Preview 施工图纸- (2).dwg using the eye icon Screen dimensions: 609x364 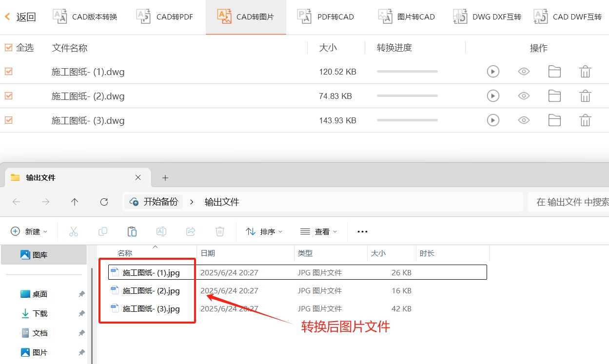(523, 96)
